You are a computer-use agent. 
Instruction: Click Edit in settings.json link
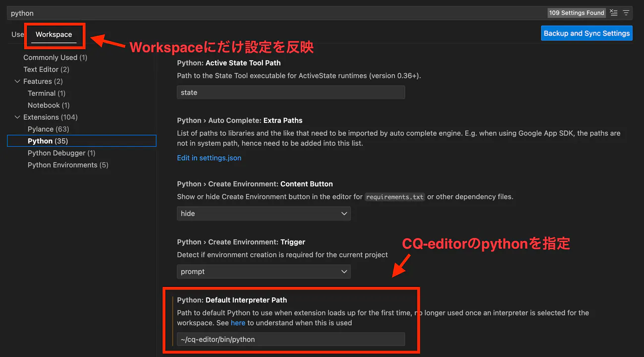pos(209,158)
